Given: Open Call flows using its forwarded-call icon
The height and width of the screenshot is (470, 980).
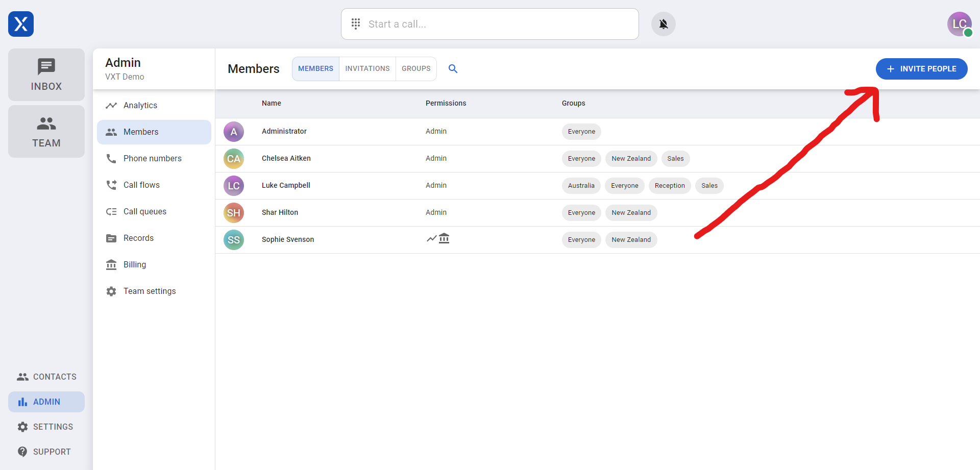Looking at the screenshot, I should click(x=111, y=185).
